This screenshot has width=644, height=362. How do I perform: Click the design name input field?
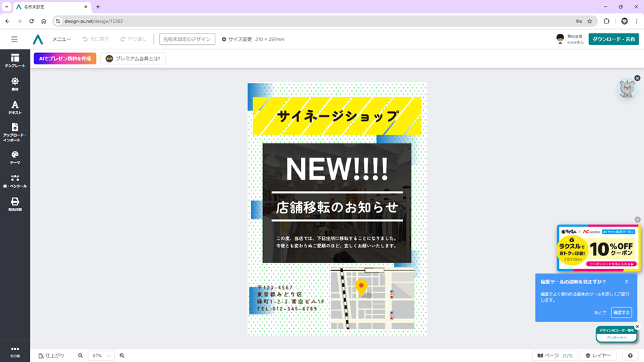[x=187, y=40]
